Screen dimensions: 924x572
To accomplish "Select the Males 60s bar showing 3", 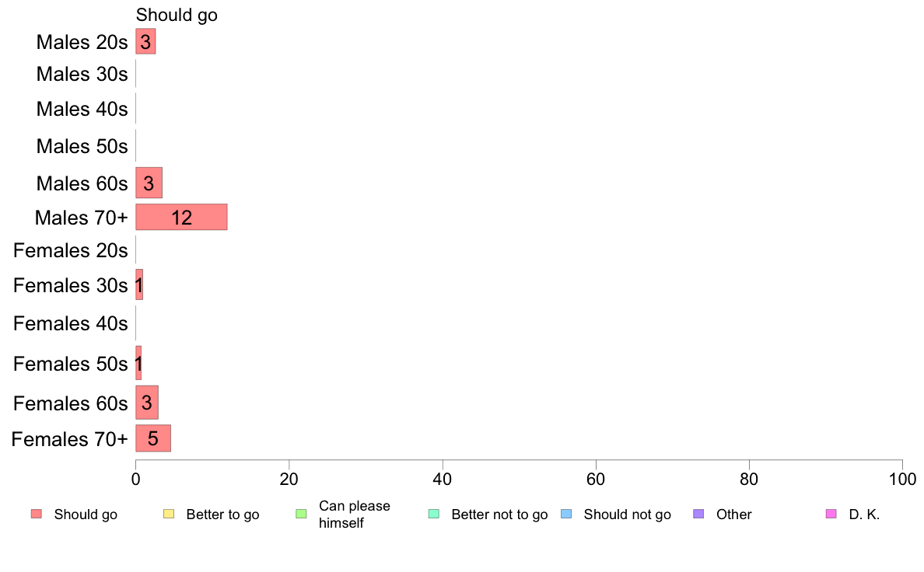I will coord(149,183).
